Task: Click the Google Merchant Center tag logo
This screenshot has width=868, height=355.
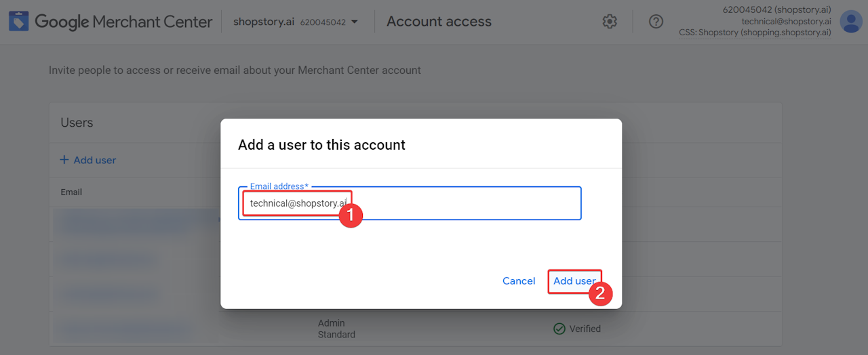Action: click(19, 22)
